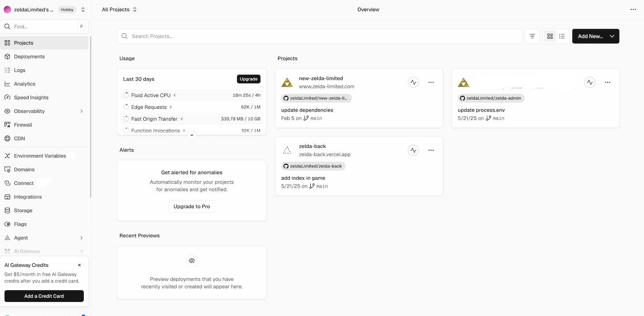Open the new-zelda-limited project
Image resolution: width=644 pixels, height=316 pixels.
click(x=321, y=78)
